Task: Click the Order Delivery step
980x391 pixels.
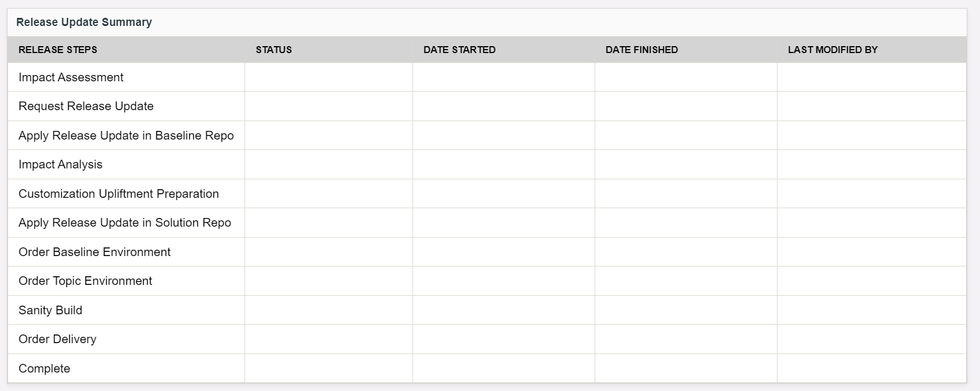Action: 57,339
